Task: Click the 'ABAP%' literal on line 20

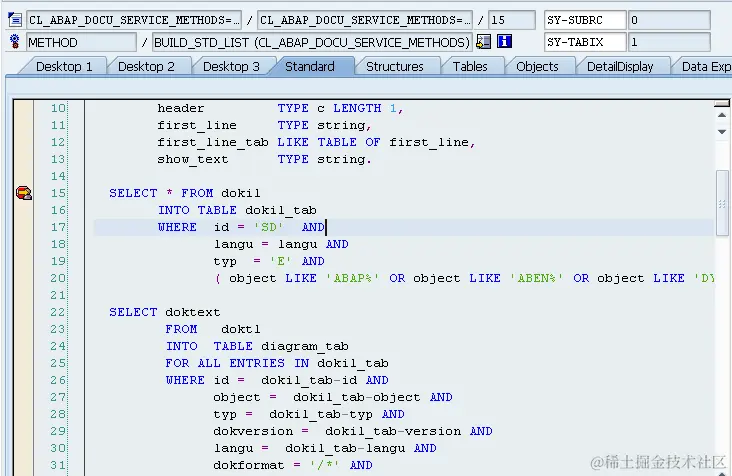Action: coord(352,278)
